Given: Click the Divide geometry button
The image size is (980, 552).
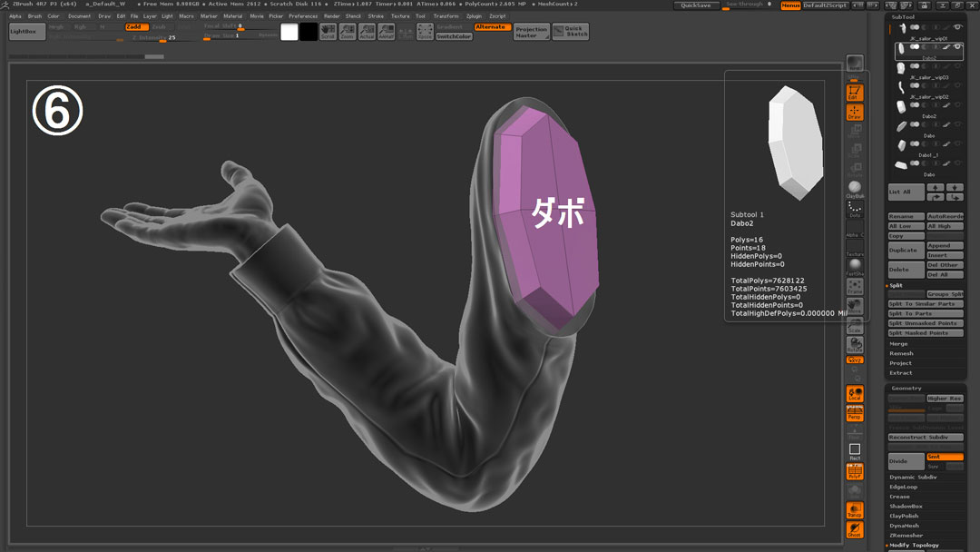Looking at the screenshot, I should 906,461.
